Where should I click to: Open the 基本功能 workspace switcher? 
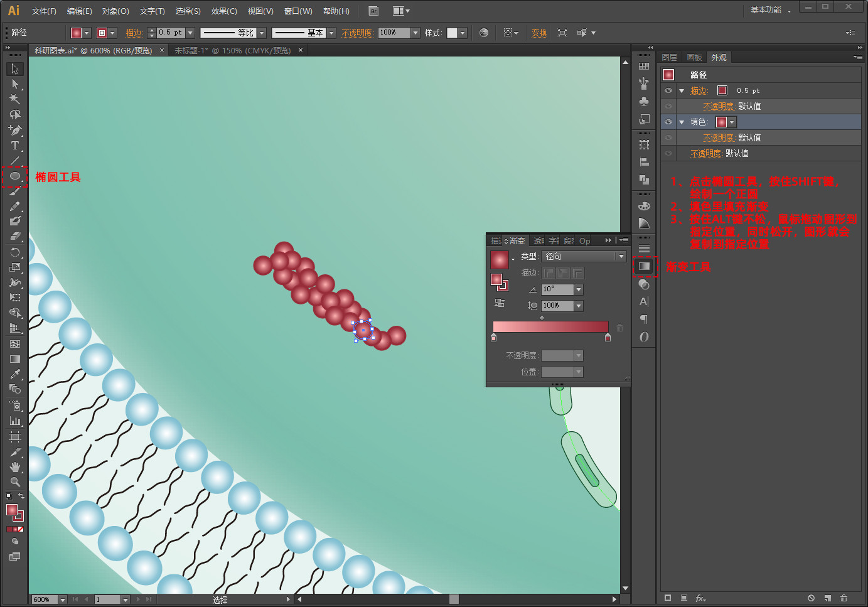point(770,10)
